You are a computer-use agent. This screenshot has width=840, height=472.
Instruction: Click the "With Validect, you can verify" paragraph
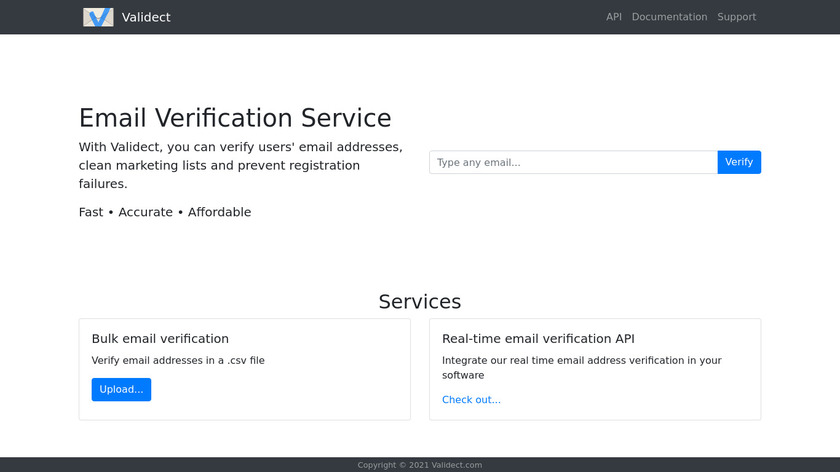click(240, 165)
